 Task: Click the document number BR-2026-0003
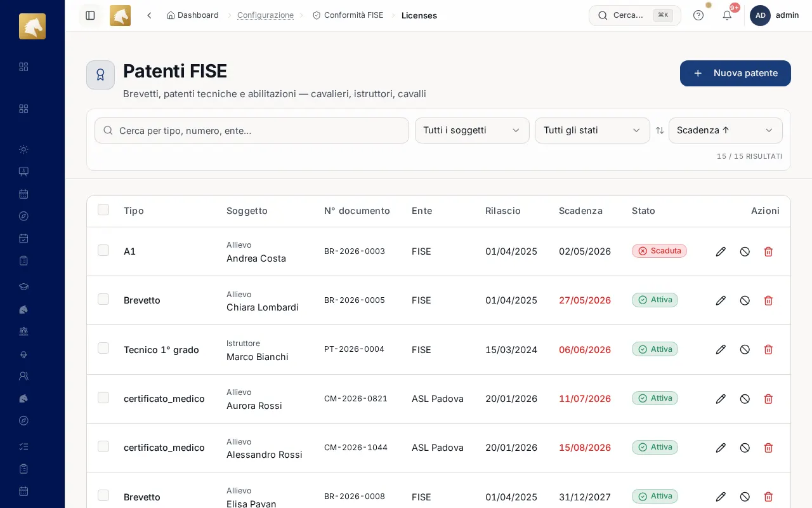[x=355, y=251]
